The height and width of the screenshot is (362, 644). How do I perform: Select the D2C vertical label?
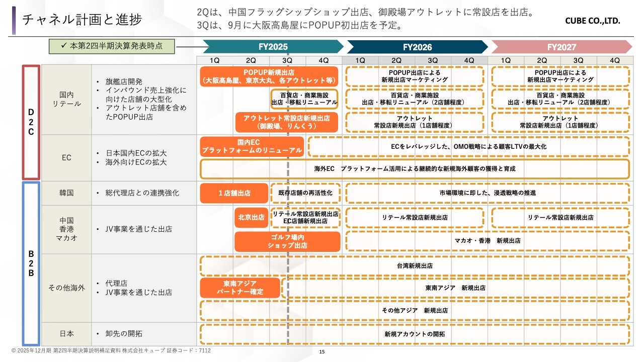(x=31, y=122)
